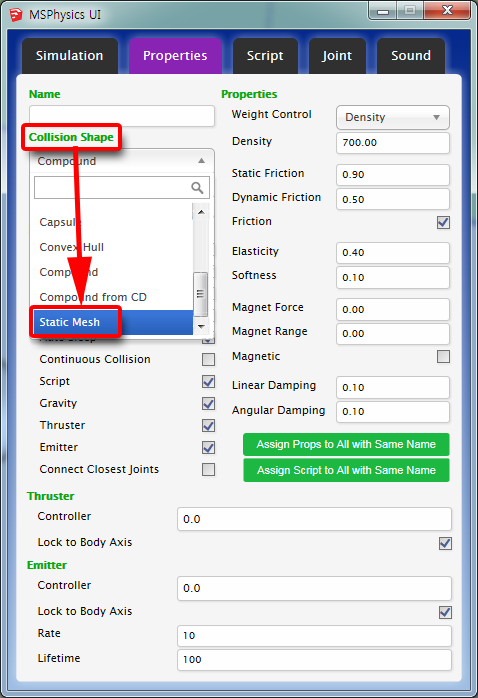Click the Thruster Controller field

[x=314, y=519]
